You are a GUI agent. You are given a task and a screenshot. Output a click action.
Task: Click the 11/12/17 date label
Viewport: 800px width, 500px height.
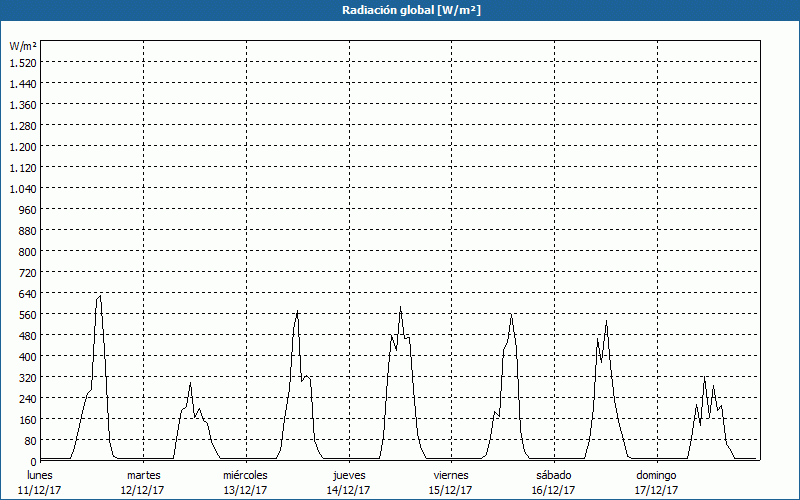tap(40, 490)
